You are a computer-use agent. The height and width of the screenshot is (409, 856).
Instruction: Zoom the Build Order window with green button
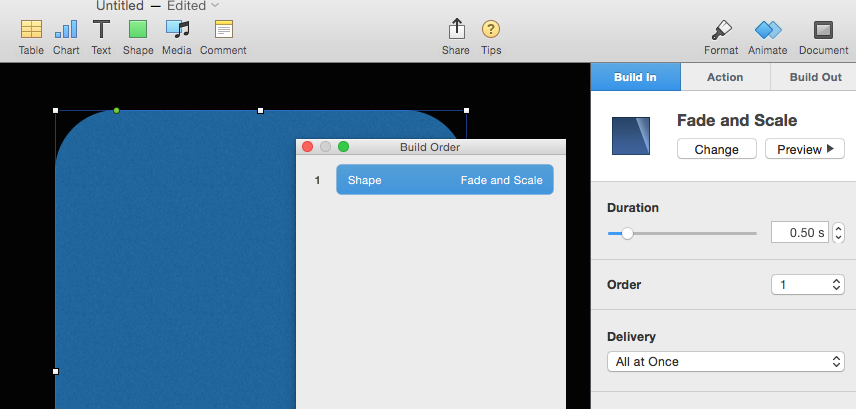pos(343,147)
